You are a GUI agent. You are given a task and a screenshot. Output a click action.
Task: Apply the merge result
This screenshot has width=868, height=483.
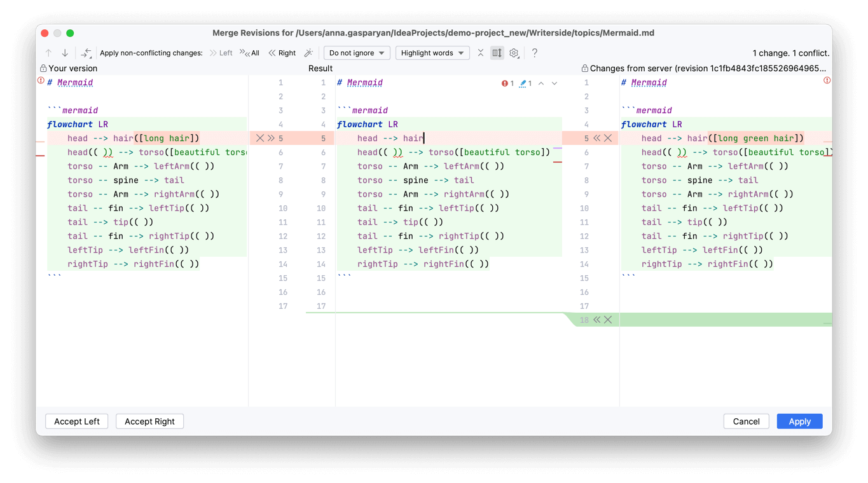pyautogui.click(x=799, y=421)
